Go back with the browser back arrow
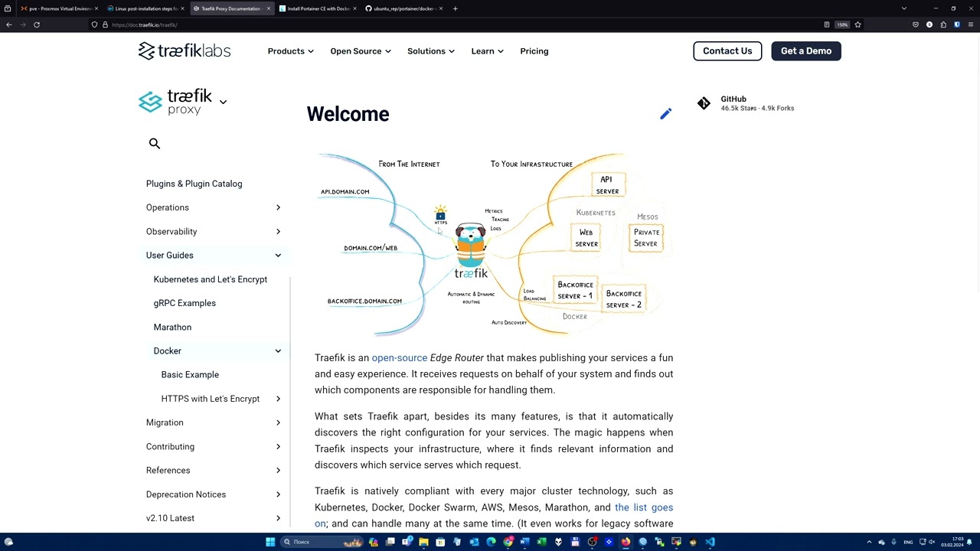 tap(8, 24)
